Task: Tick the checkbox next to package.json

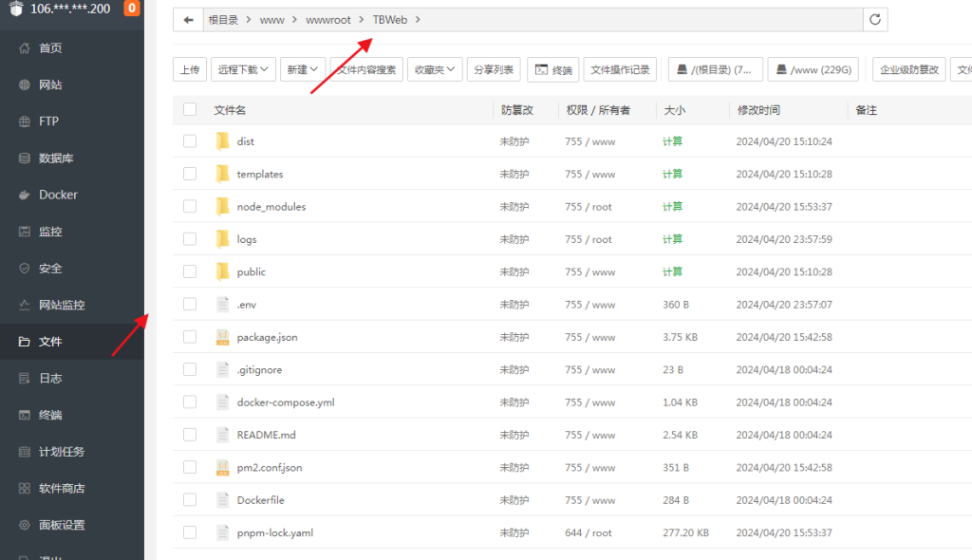Action: coord(189,336)
